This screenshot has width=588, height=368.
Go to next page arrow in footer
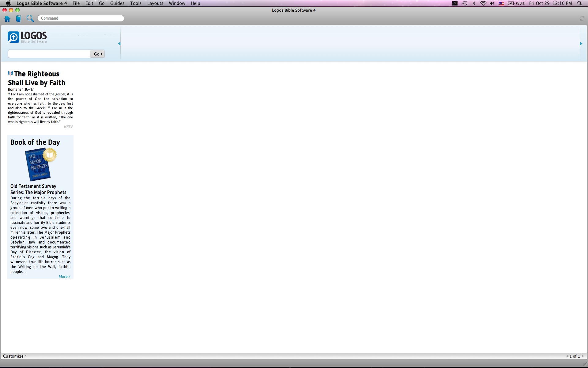(583, 356)
